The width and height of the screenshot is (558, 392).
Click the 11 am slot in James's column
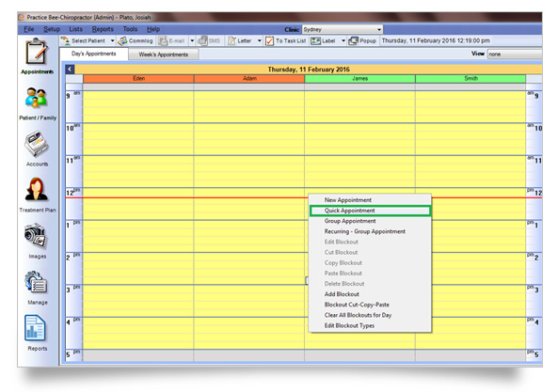[359, 172]
